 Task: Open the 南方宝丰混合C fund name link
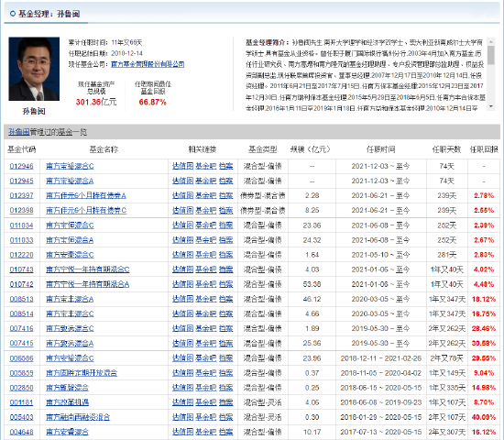coord(70,313)
